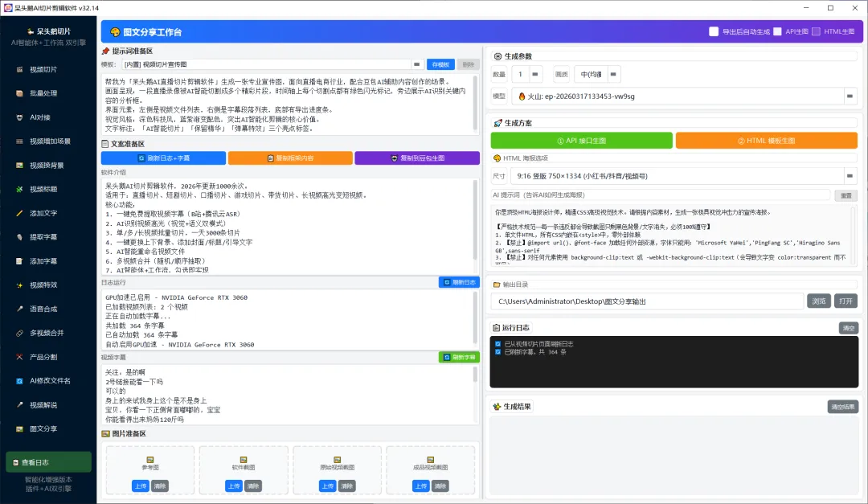Screen dimensions: 868x504
Task: Tick the API生图 checkbox
Action: coord(777,31)
